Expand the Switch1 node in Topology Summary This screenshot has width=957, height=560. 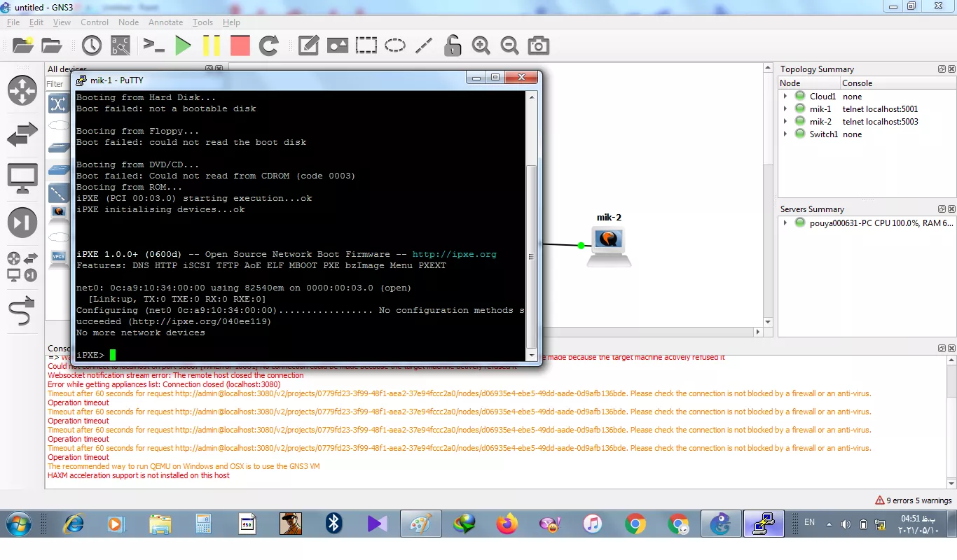click(x=785, y=134)
